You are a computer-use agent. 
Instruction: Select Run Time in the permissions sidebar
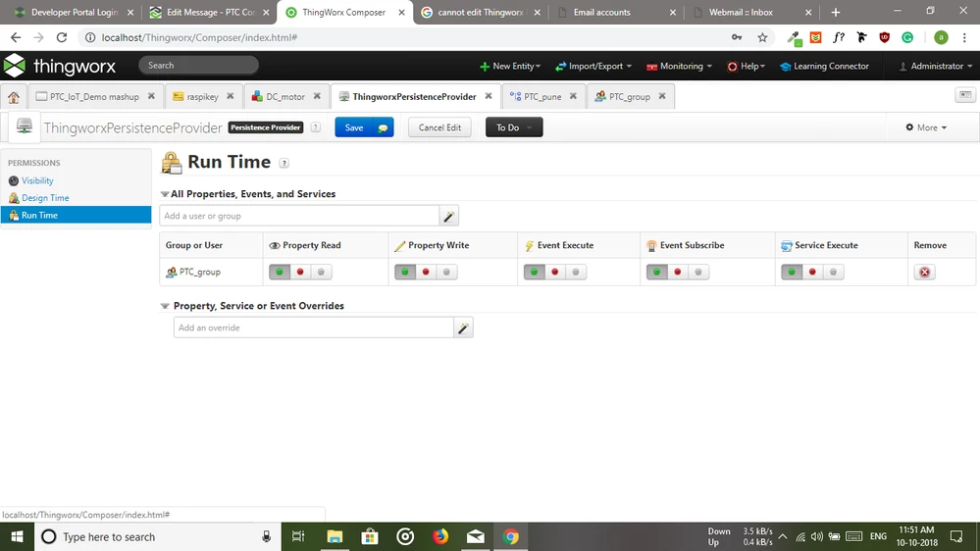coord(76,215)
